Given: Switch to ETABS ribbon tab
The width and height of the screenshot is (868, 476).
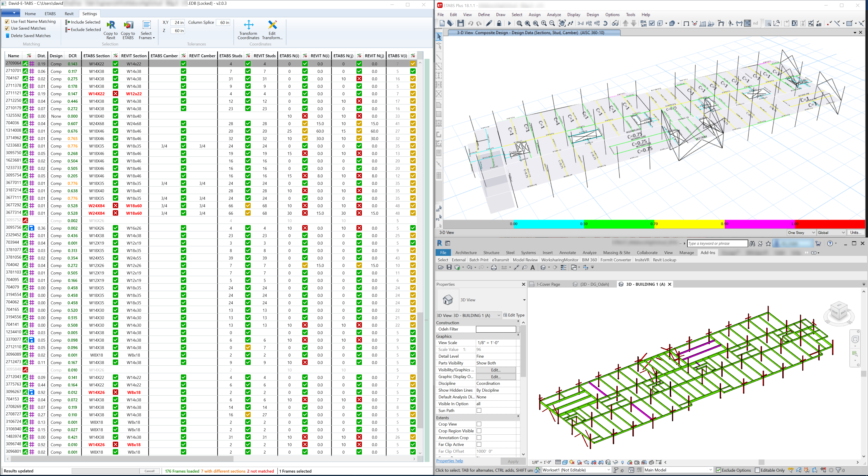Looking at the screenshot, I should pos(50,14).
